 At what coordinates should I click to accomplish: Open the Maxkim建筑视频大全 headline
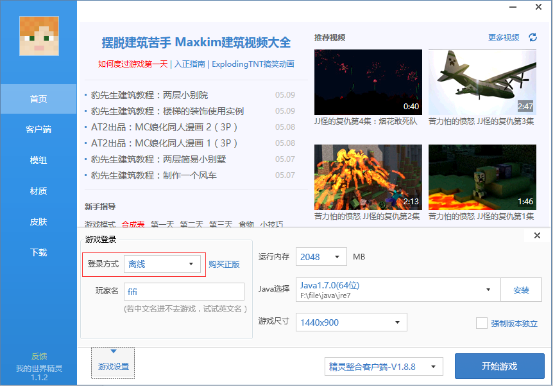196,42
